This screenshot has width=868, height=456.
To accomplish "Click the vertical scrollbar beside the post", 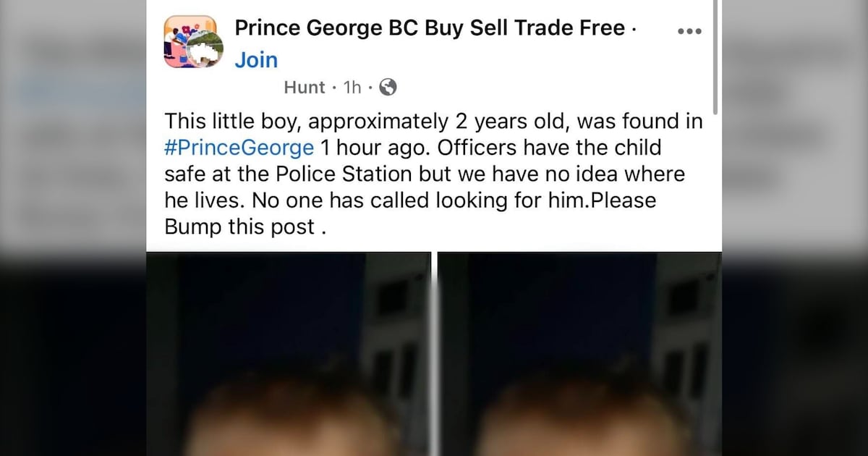I will [716, 58].
